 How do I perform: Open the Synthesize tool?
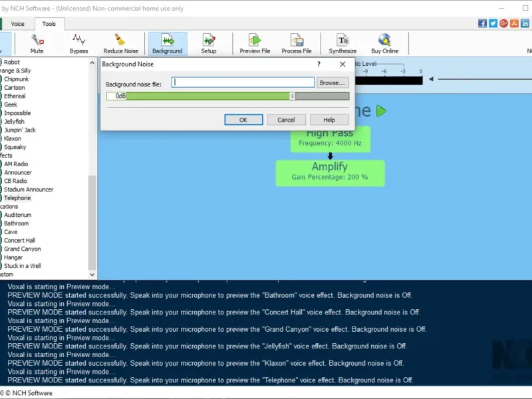342,43
